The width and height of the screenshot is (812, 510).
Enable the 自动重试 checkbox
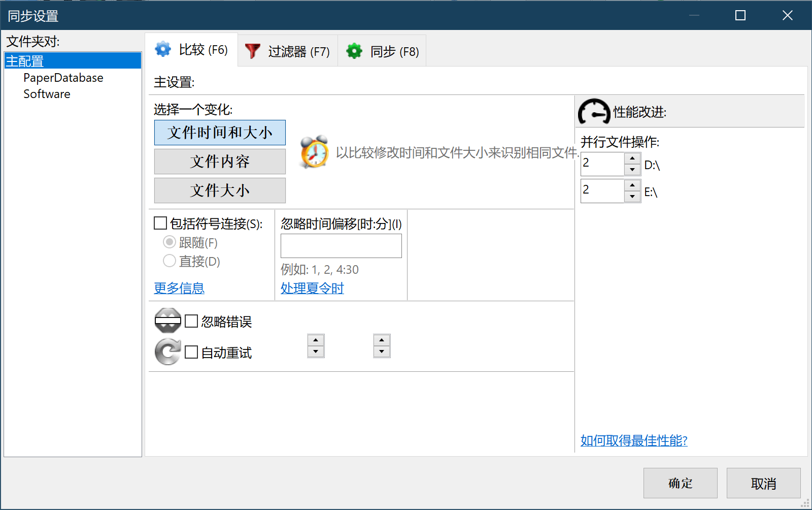pos(191,352)
